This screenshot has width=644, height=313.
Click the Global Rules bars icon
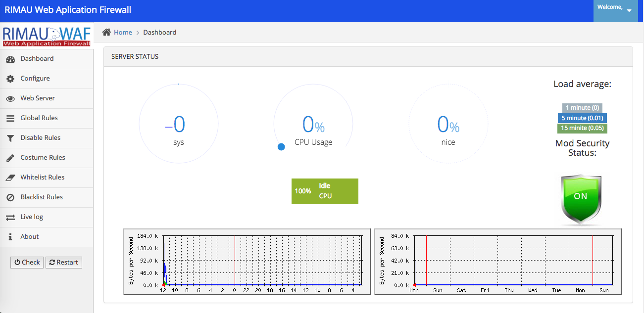10,119
